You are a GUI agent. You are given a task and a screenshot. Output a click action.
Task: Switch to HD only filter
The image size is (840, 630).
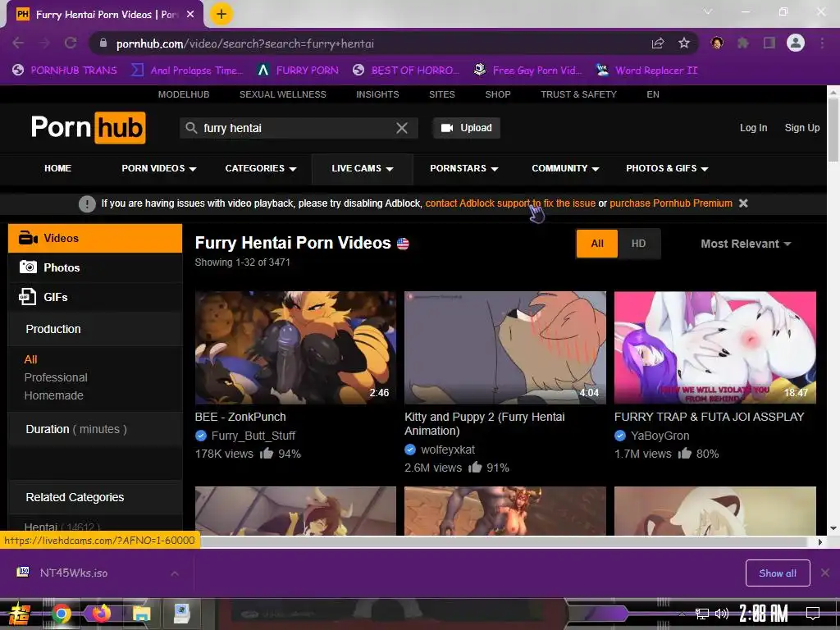[x=638, y=244]
